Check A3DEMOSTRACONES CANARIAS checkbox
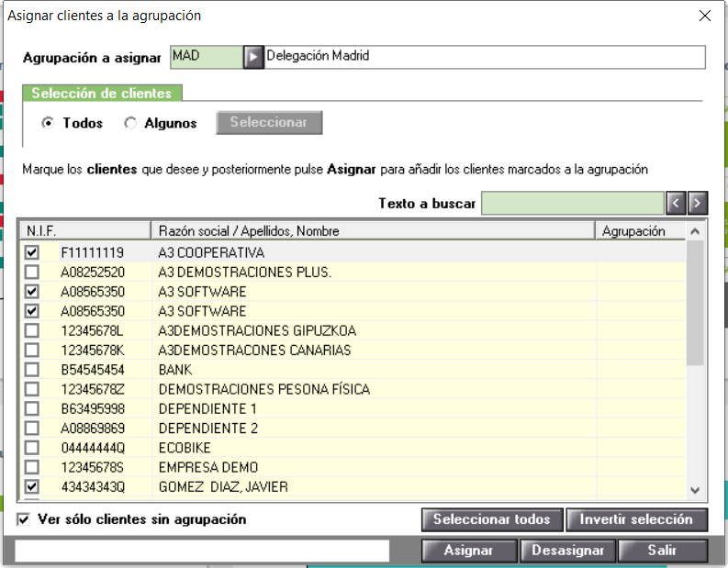Image resolution: width=728 pixels, height=568 pixels. click(x=31, y=350)
